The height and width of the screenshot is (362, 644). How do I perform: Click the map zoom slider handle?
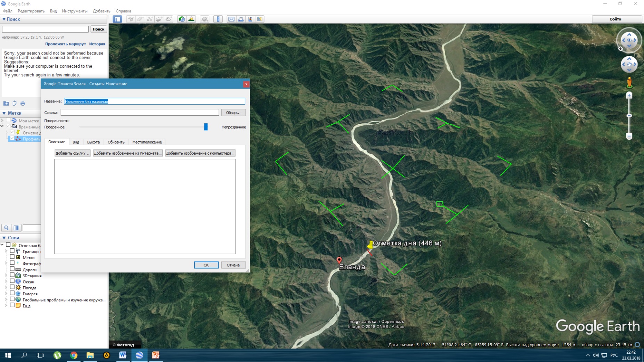629,115
